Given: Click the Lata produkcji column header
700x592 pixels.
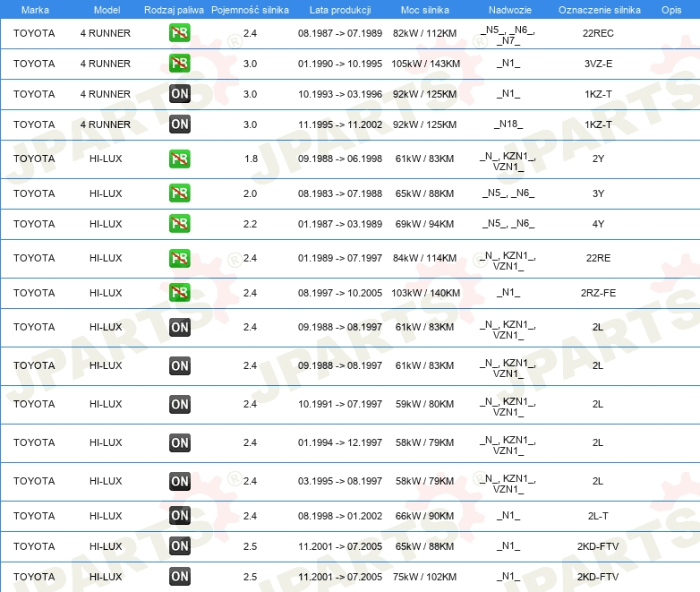Looking at the screenshot, I should pyautogui.click(x=339, y=9).
